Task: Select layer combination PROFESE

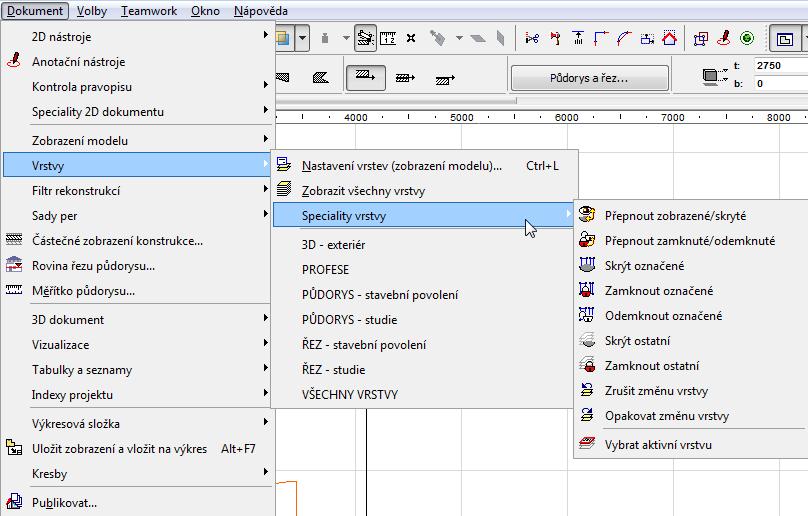Action: tap(425, 269)
